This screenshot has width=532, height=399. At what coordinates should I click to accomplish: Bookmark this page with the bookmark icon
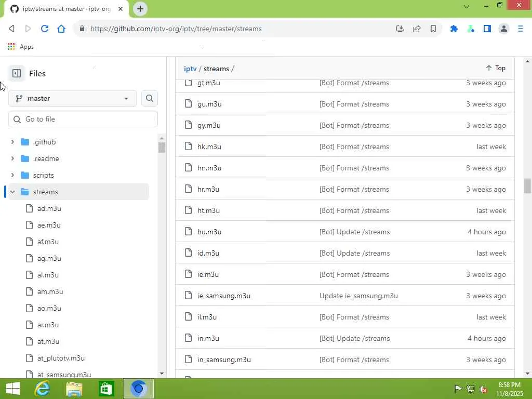pos(433,29)
